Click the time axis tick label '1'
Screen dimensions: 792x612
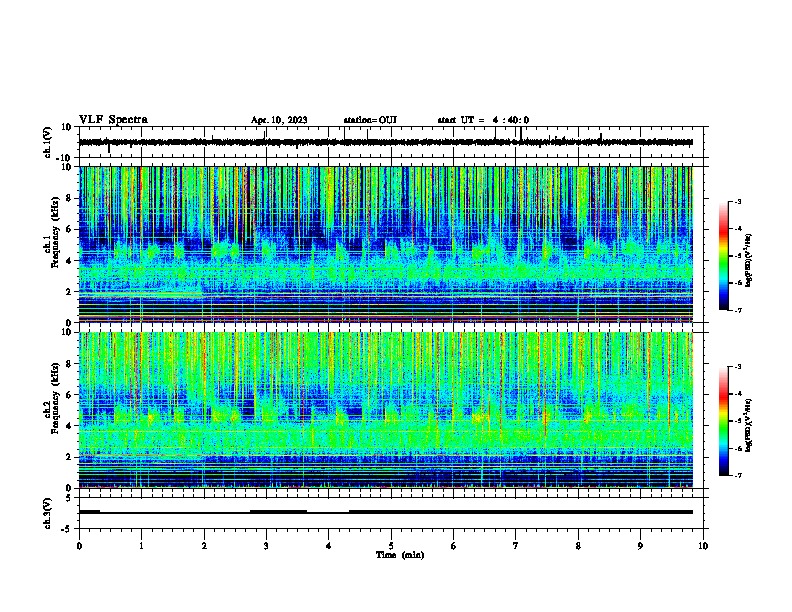coord(141,546)
